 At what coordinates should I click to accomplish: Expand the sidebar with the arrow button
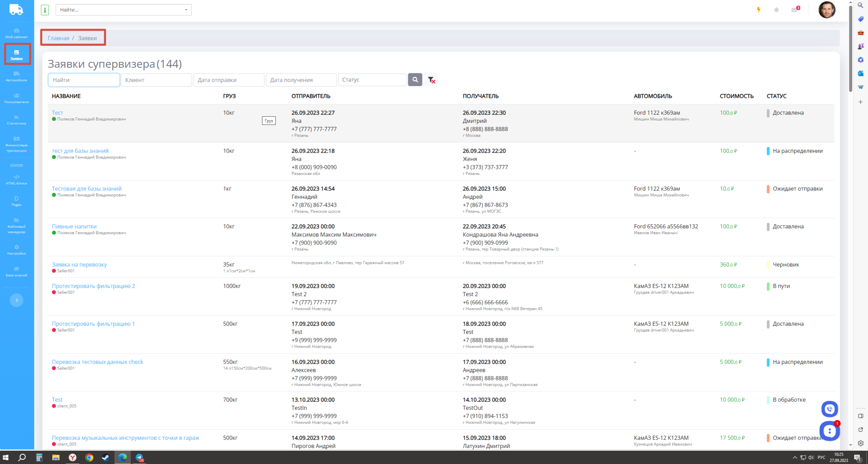tap(16, 300)
